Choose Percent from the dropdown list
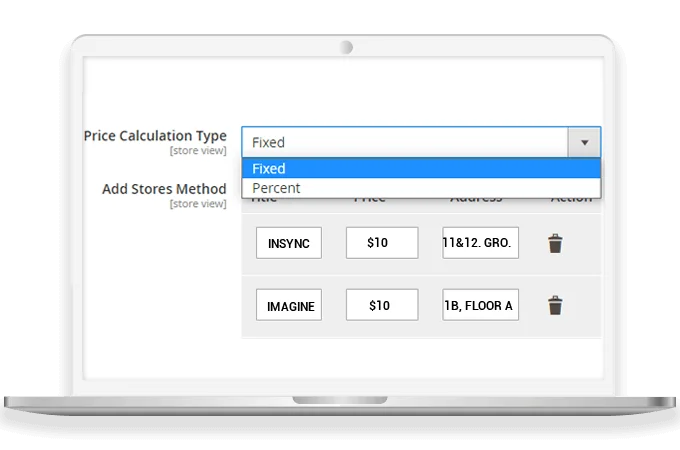Viewport: 680px width, 450px height. coord(420,188)
